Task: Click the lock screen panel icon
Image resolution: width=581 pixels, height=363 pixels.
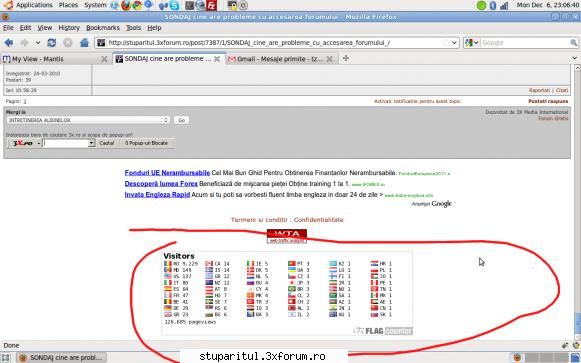Action: click(x=232, y=5)
